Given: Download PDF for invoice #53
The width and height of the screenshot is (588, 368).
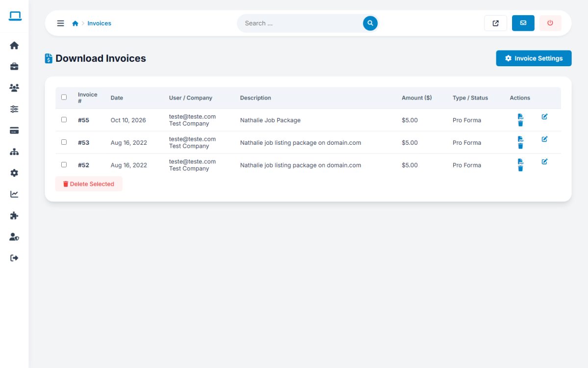Looking at the screenshot, I should [520, 139].
